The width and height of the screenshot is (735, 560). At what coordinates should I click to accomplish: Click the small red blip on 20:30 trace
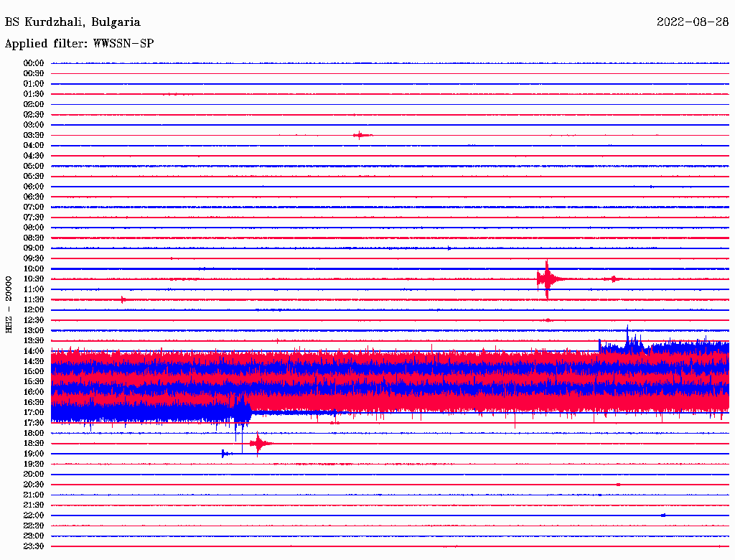pos(618,485)
